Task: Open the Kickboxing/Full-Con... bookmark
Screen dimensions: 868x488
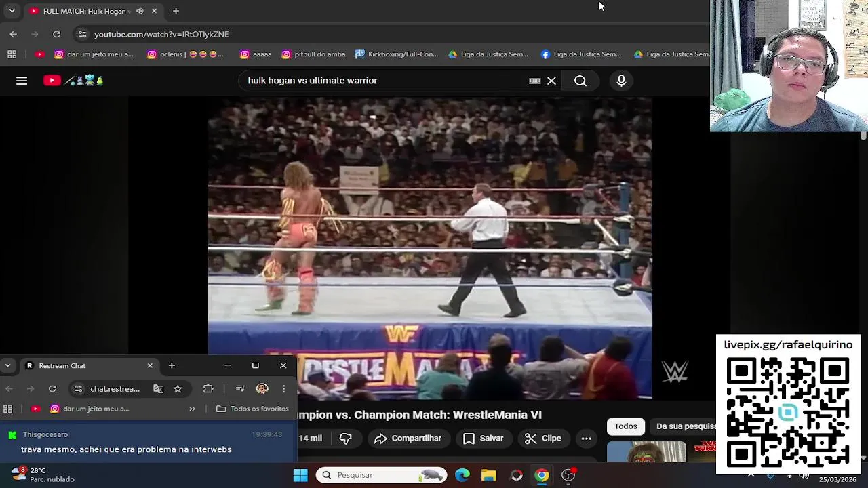Action: (397, 54)
